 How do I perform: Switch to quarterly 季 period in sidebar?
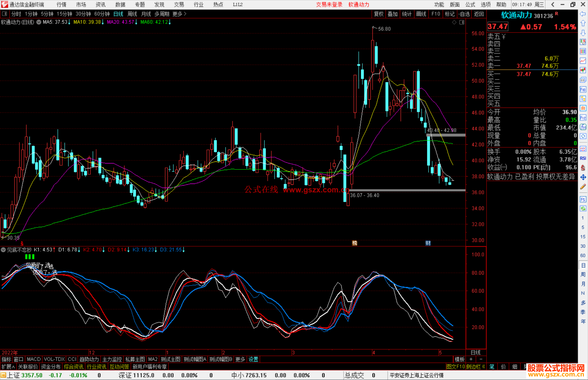[x=583, y=312]
